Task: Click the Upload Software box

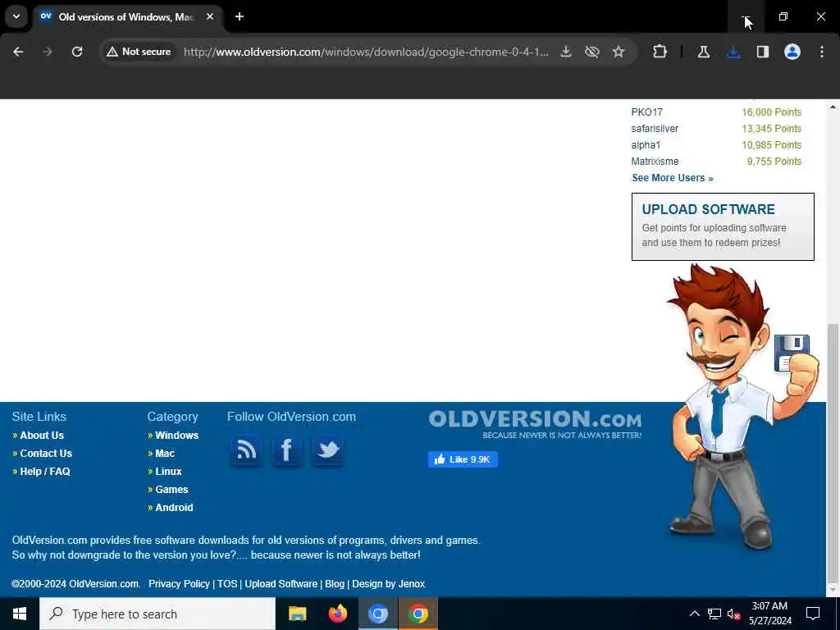Action: coord(723,226)
